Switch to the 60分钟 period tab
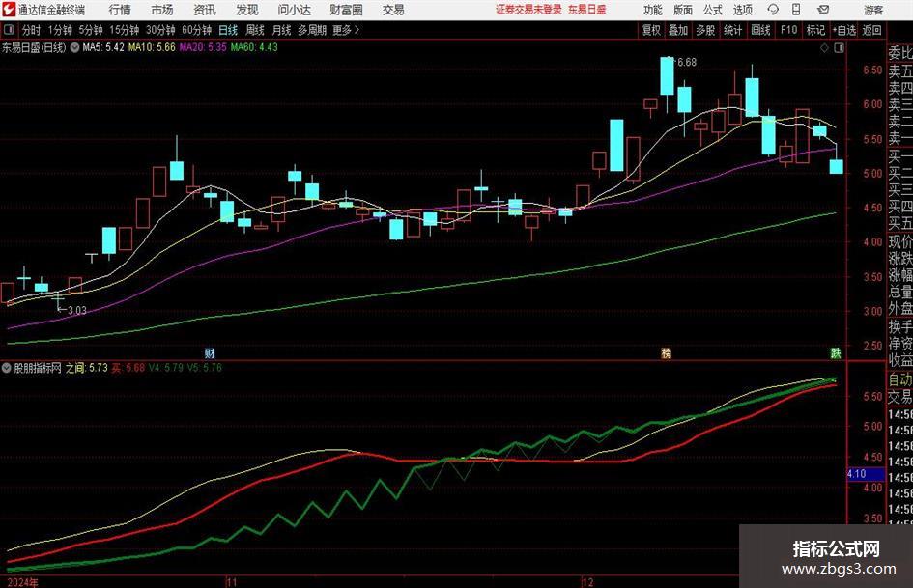 click(x=197, y=30)
